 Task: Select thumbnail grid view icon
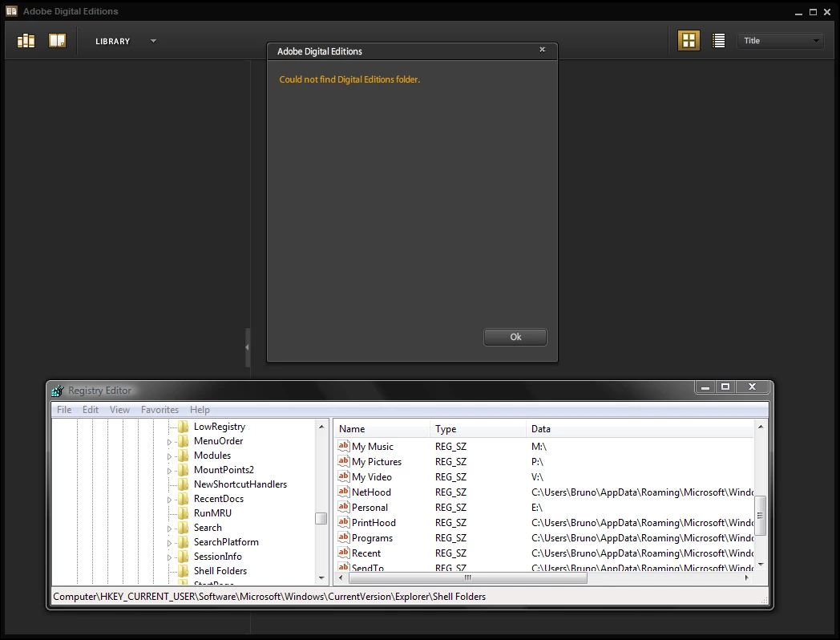click(689, 40)
